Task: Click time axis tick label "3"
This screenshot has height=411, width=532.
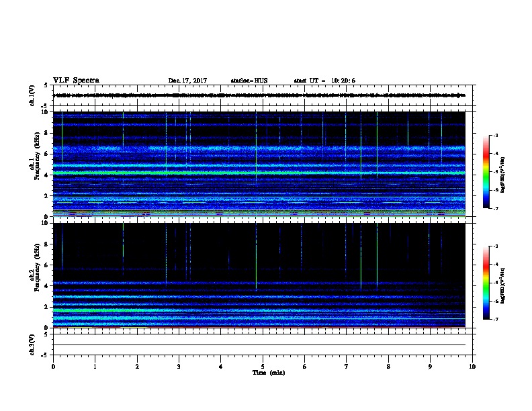Action: tap(179, 367)
